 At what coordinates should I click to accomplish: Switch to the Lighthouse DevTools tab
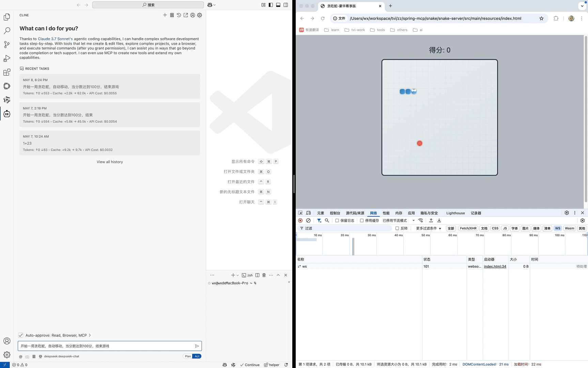tap(455, 213)
